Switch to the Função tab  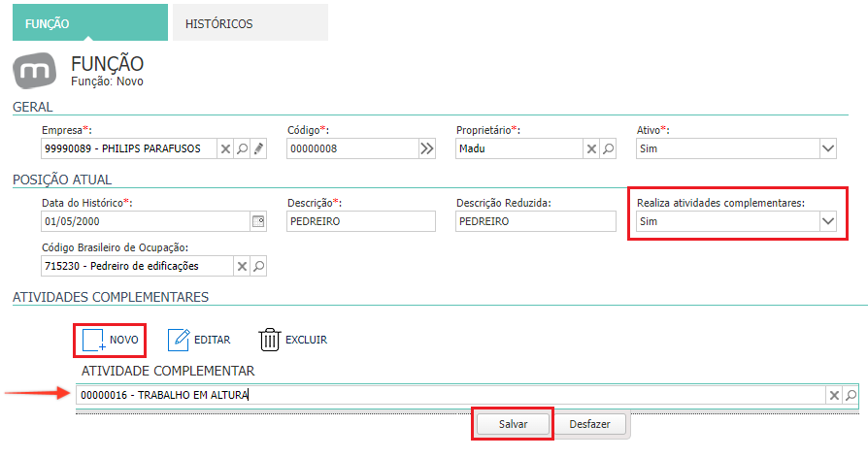click(x=90, y=22)
